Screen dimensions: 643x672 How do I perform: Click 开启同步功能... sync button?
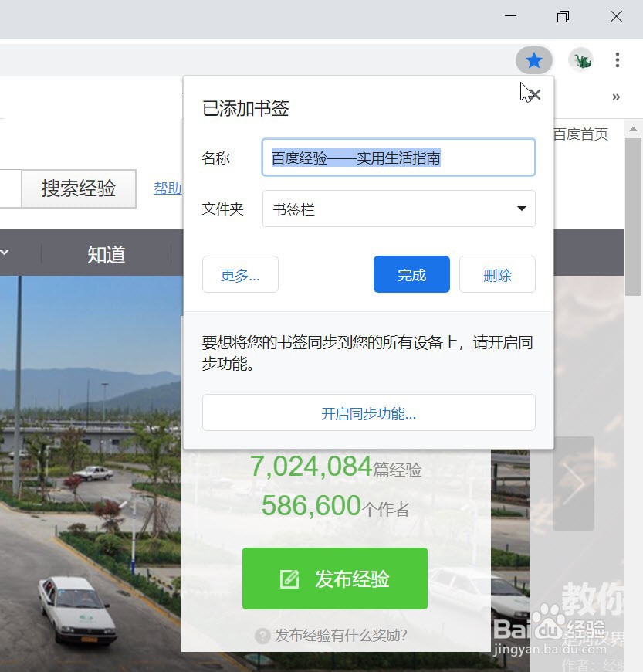(368, 412)
